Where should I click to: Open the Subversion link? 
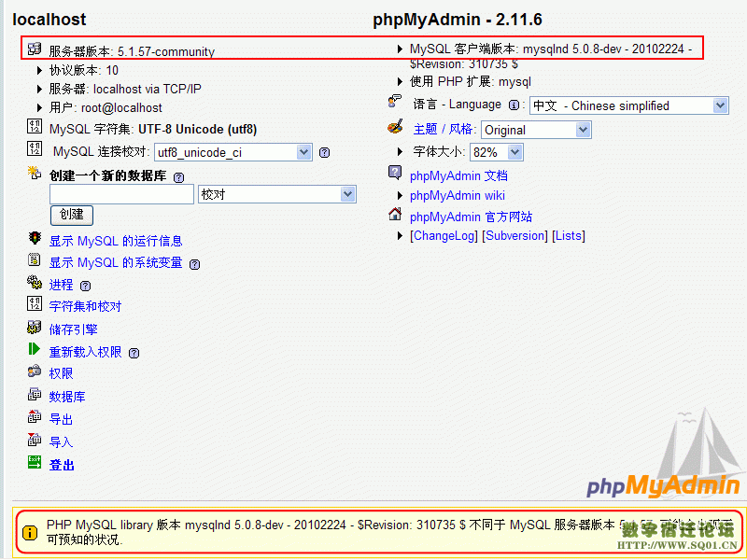(515, 236)
